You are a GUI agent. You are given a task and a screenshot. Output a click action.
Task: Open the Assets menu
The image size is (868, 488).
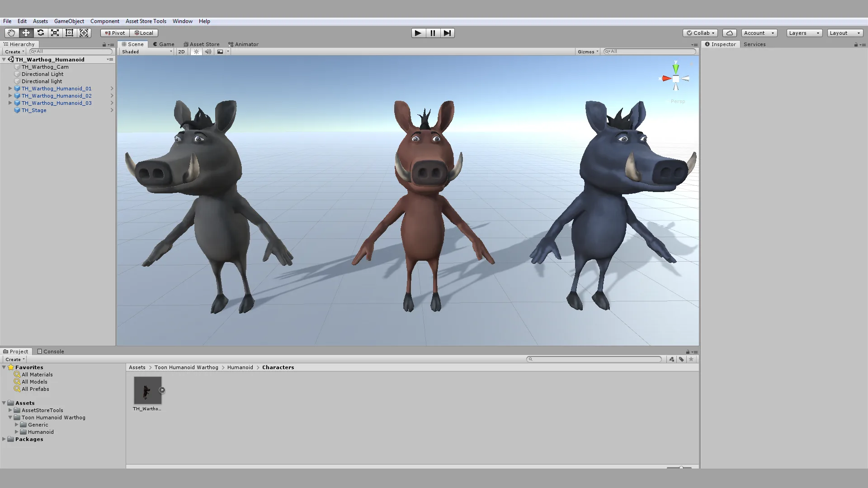[40, 21]
